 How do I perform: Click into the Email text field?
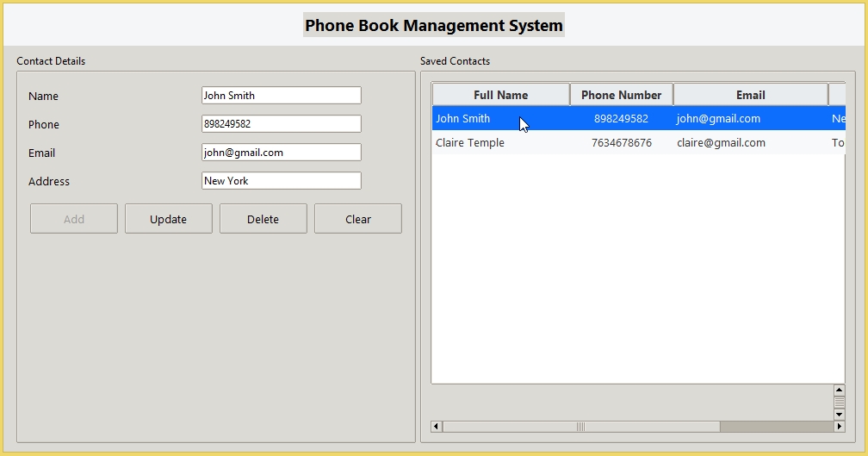(281, 153)
